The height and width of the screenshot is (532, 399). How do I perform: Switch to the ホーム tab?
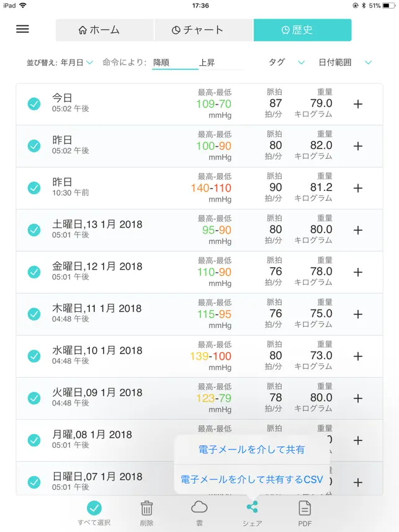[x=105, y=30]
